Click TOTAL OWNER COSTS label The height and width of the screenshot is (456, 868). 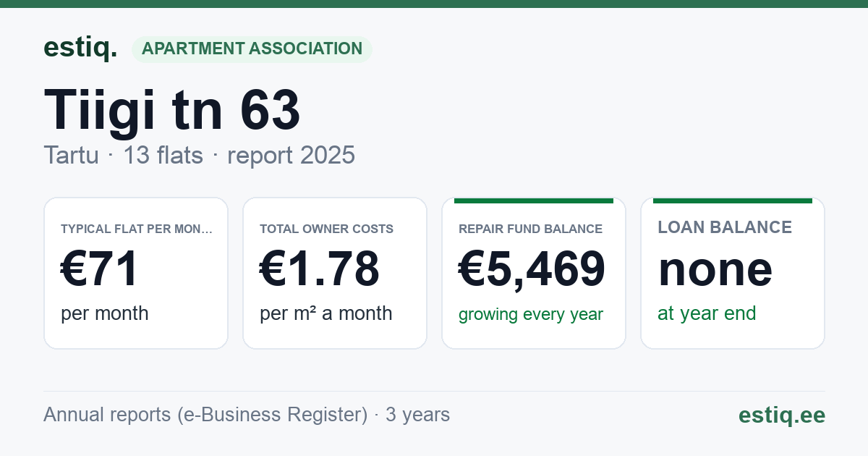click(326, 229)
